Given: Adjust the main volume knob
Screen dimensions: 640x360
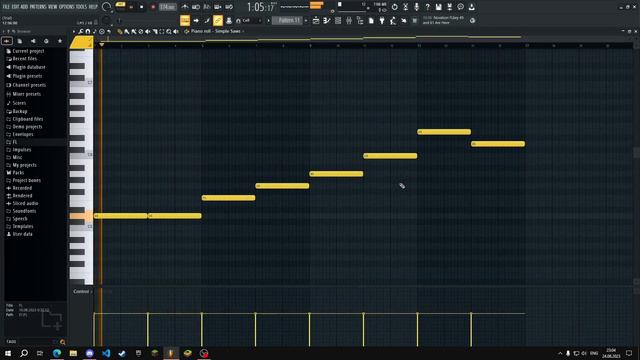Looking at the screenshot, I should coord(107,7).
